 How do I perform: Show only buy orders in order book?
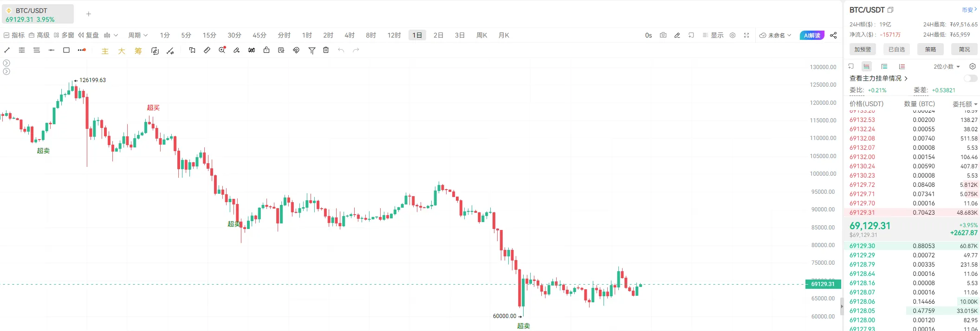coord(884,66)
